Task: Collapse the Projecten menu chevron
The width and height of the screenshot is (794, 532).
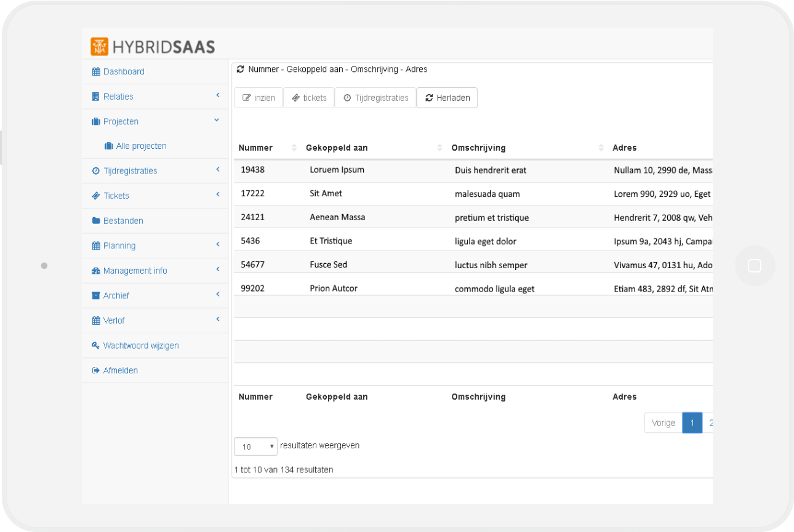Action: 217,121
